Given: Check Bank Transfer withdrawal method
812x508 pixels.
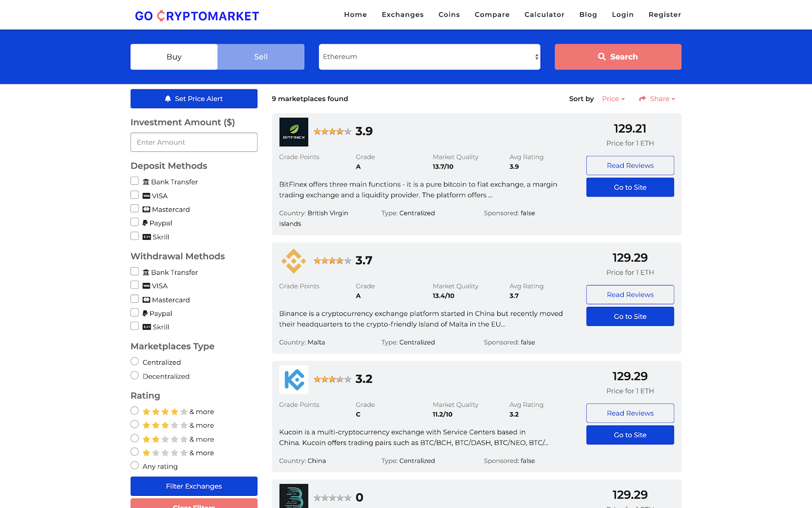Looking at the screenshot, I should point(134,271).
